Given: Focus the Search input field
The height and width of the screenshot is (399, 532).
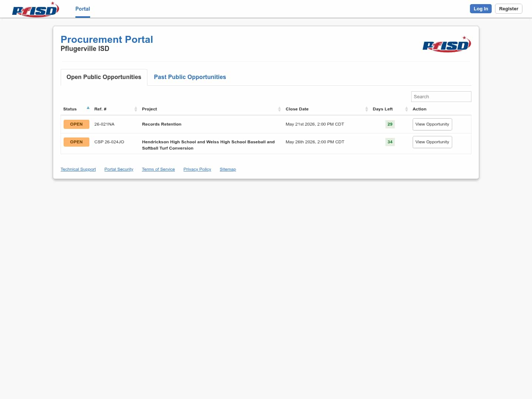Looking at the screenshot, I should coord(441,96).
